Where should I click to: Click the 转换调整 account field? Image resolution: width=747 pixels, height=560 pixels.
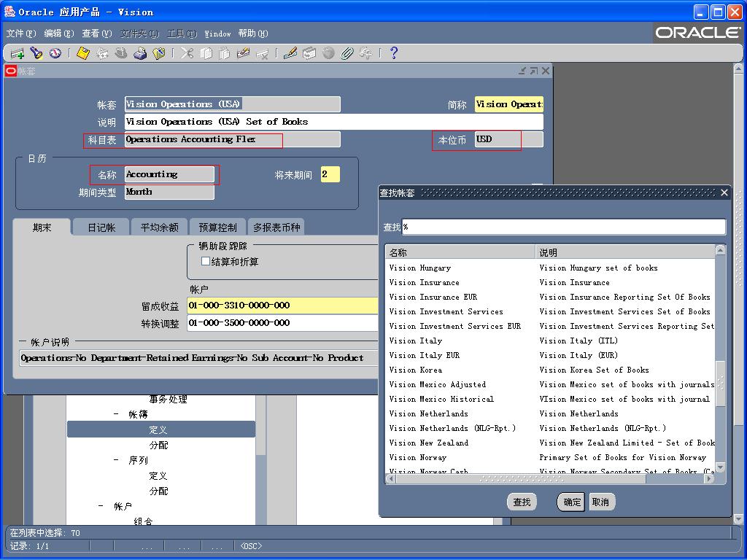(x=282, y=323)
